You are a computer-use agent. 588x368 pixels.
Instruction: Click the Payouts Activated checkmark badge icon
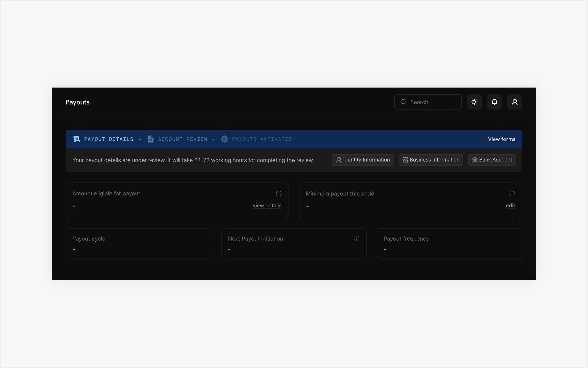(224, 139)
